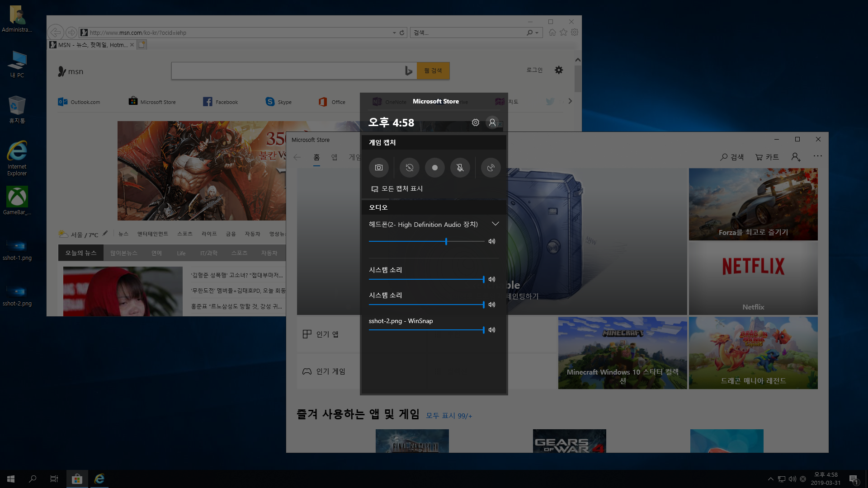Take a screenshot with the camera icon

pyautogui.click(x=379, y=168)
